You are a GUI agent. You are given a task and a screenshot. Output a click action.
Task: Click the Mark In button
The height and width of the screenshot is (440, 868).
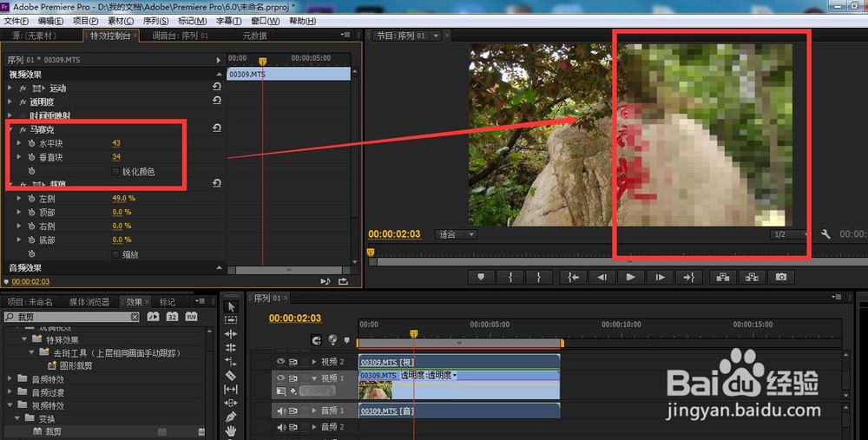510,278
